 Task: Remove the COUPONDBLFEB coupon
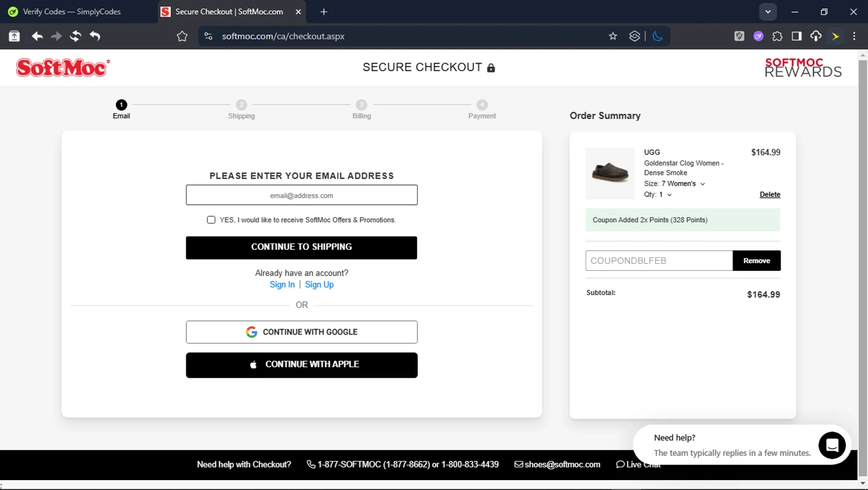click(756, 261)
